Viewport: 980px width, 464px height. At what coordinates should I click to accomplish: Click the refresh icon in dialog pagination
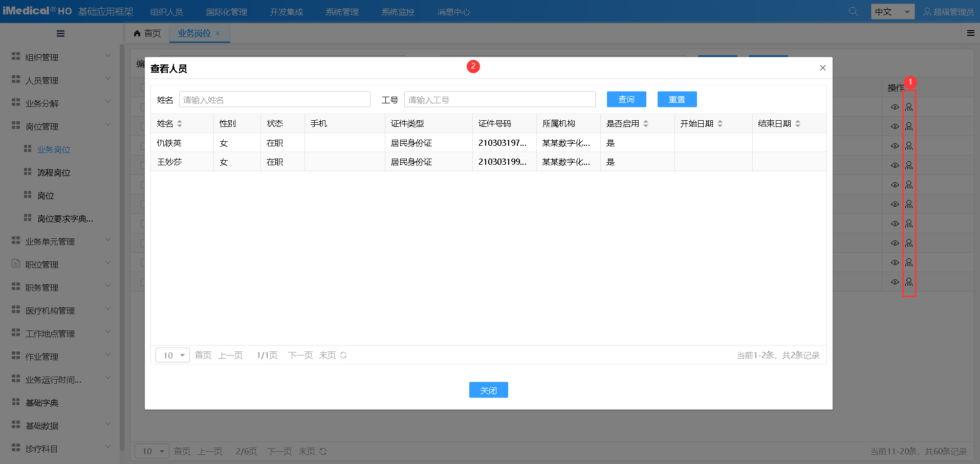coord(343,355)
